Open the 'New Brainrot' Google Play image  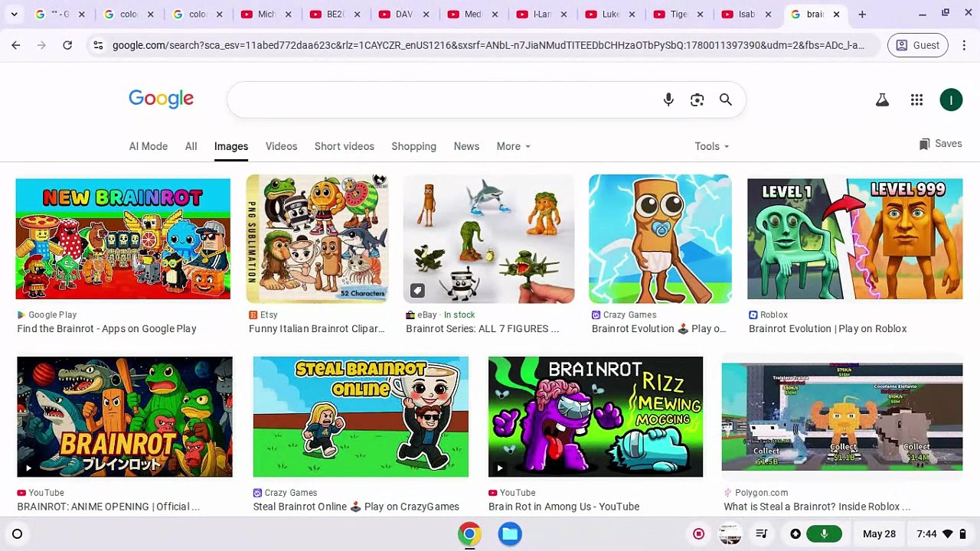coord(122,239)
